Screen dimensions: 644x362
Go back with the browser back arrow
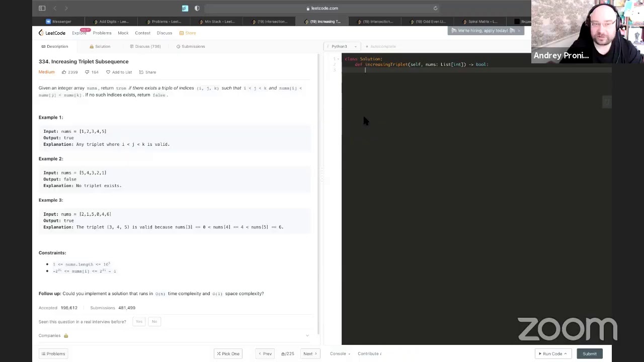tap(55, 8)
